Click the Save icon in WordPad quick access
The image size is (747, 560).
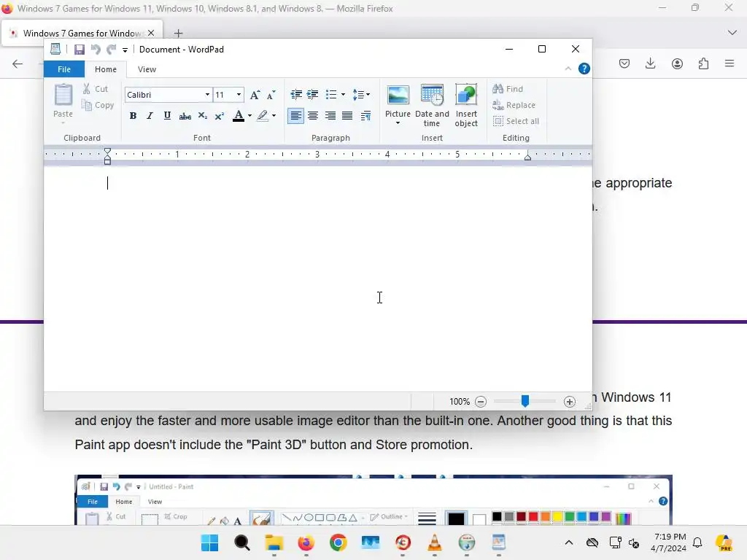pos(79,50)
